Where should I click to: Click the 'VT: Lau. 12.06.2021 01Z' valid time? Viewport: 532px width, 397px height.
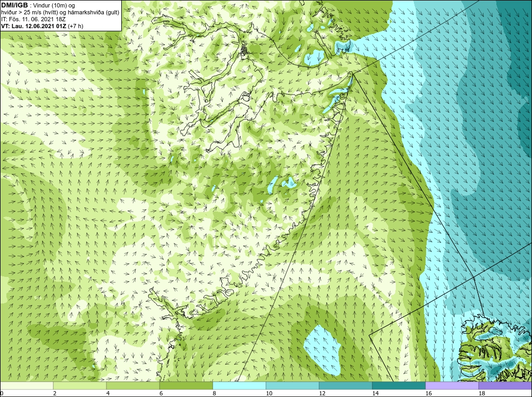click(x=34, y=26)
